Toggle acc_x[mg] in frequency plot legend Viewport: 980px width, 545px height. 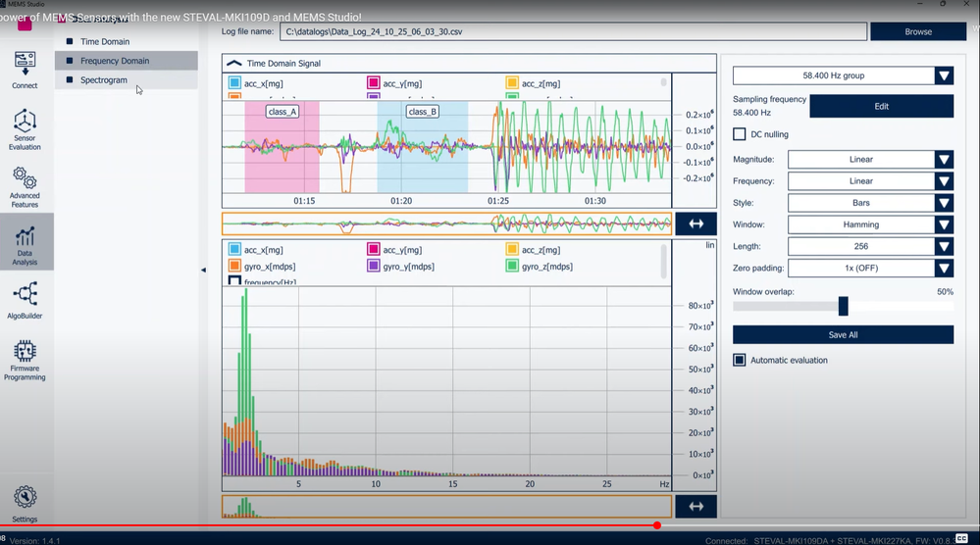234,250
